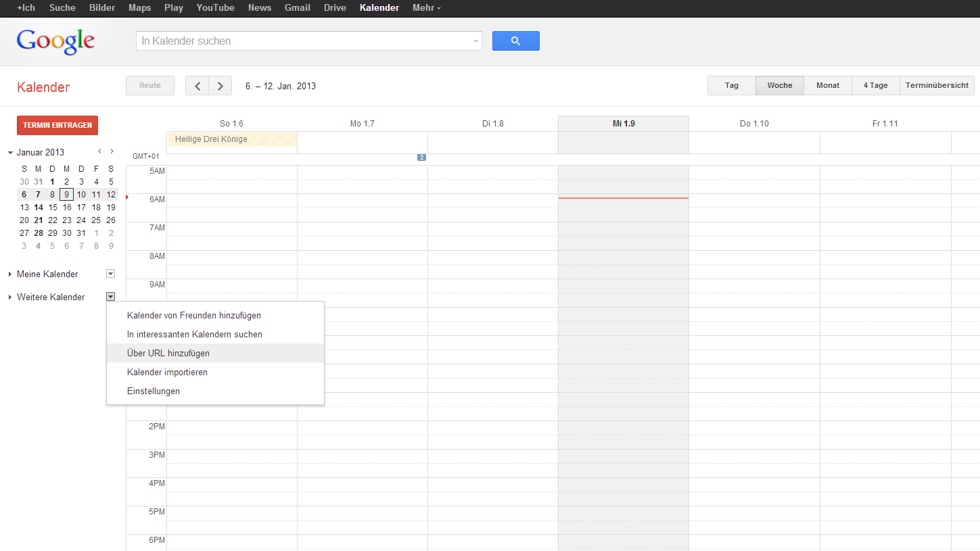980x551 pixels.
Task: Click Kalender in top bar
Action: (x=379, y=8)
